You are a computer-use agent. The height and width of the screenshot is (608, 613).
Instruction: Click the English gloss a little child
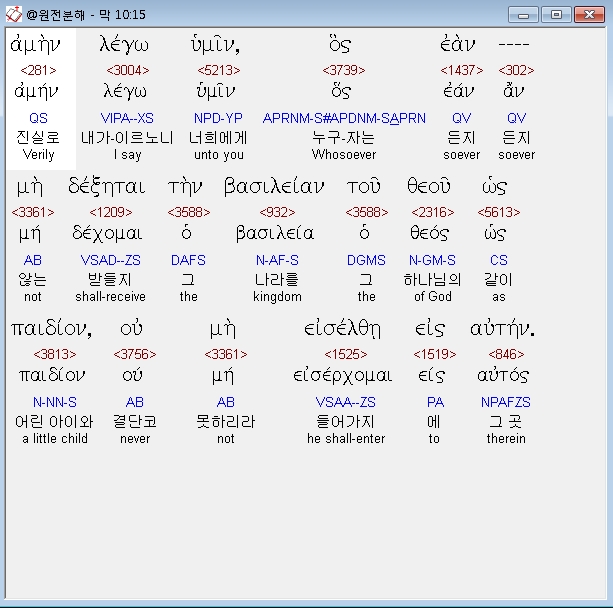pos(55,439)
